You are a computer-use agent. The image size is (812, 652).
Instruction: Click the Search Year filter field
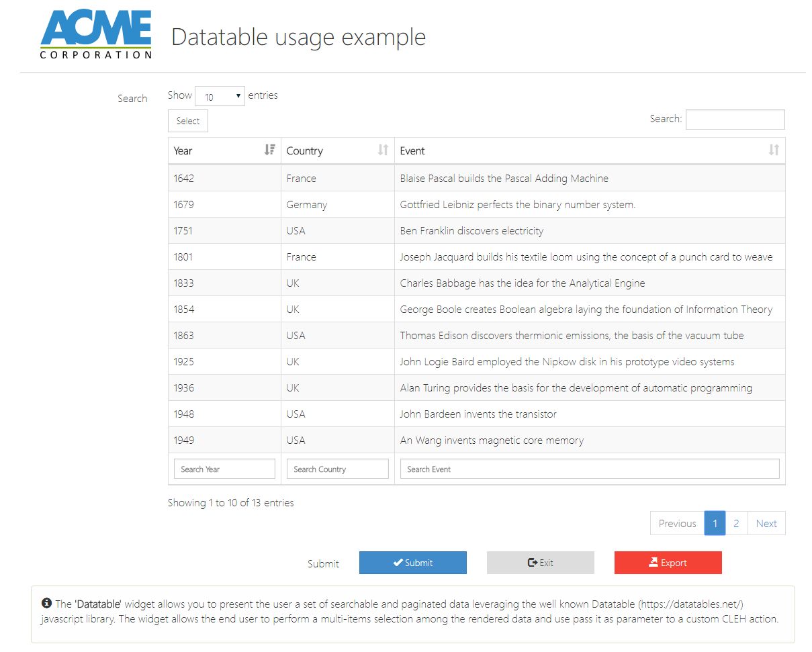[x=224, y=469]
